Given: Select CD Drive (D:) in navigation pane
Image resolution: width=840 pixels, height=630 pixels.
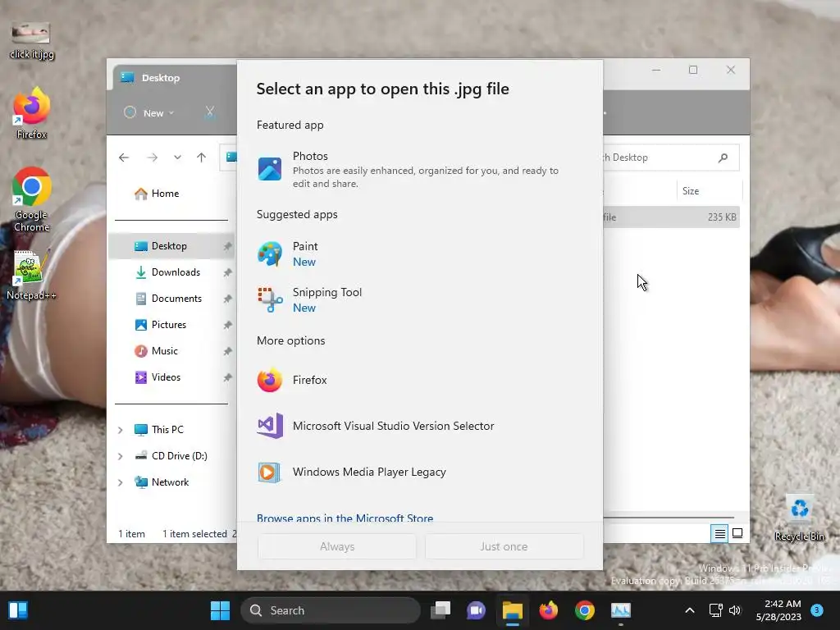Looking at the screenshot, I should [171, 456].
